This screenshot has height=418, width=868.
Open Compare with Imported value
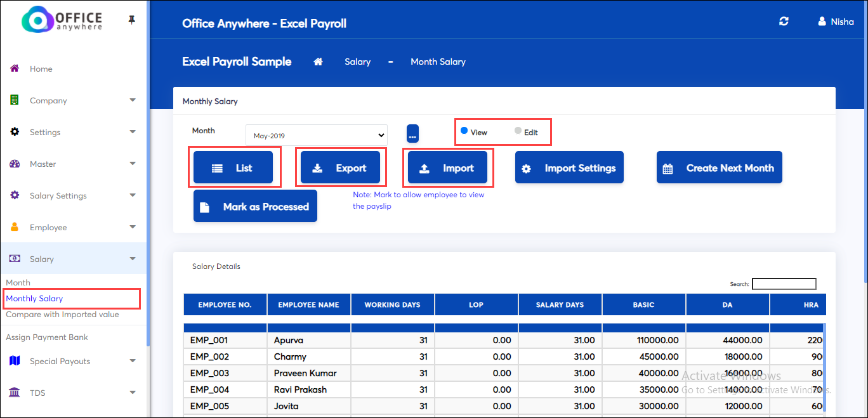coord(62,314)
